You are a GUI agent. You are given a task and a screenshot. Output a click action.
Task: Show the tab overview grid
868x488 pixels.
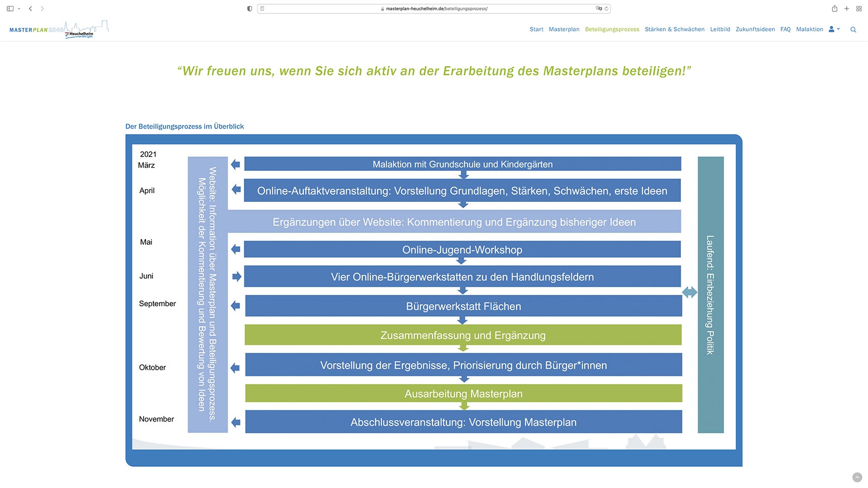tap(859, 9)
